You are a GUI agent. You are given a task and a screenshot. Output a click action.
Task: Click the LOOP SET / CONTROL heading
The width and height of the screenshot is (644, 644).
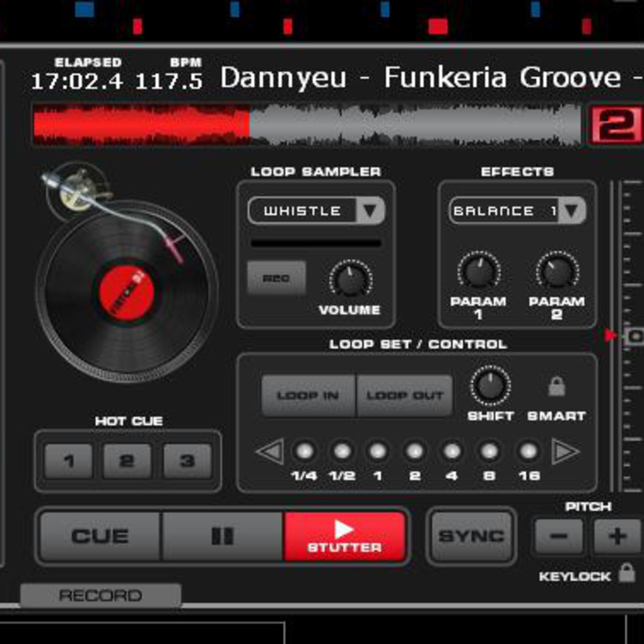(418, 344)
